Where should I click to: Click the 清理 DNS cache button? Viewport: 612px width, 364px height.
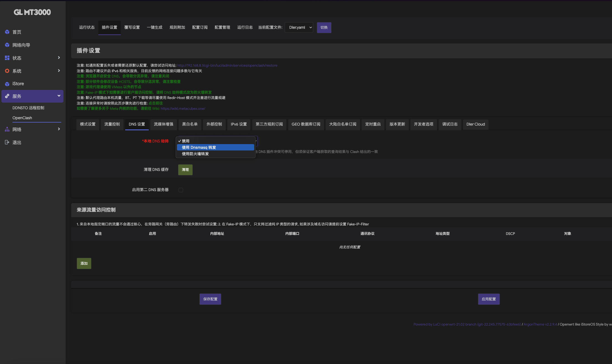coord(185,170)
